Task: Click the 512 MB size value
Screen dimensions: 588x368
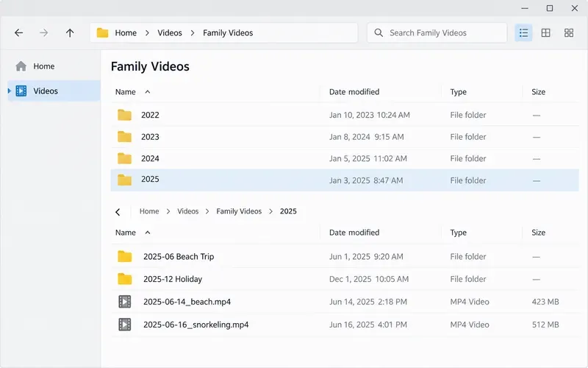Action: tap(545, 325)
